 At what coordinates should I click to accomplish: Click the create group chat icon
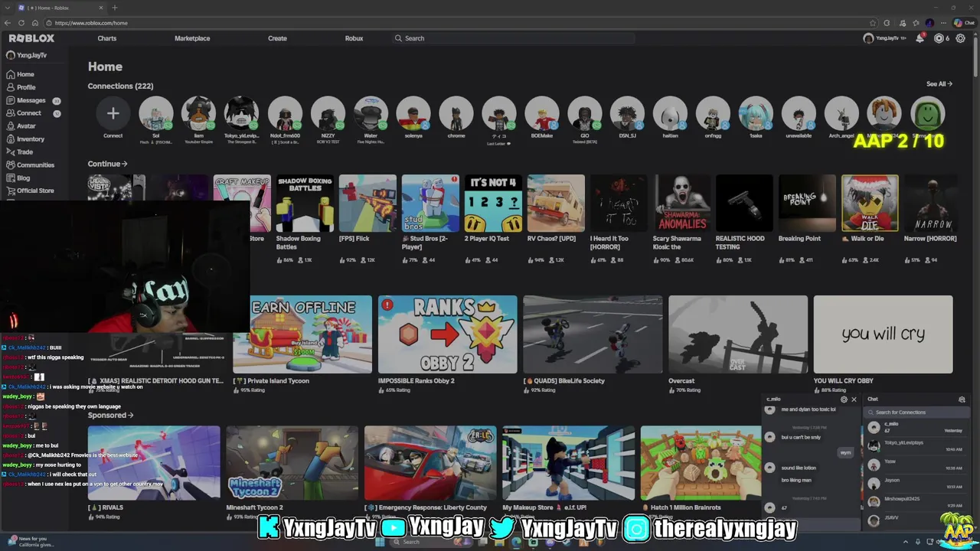click(x=962, y=399)
